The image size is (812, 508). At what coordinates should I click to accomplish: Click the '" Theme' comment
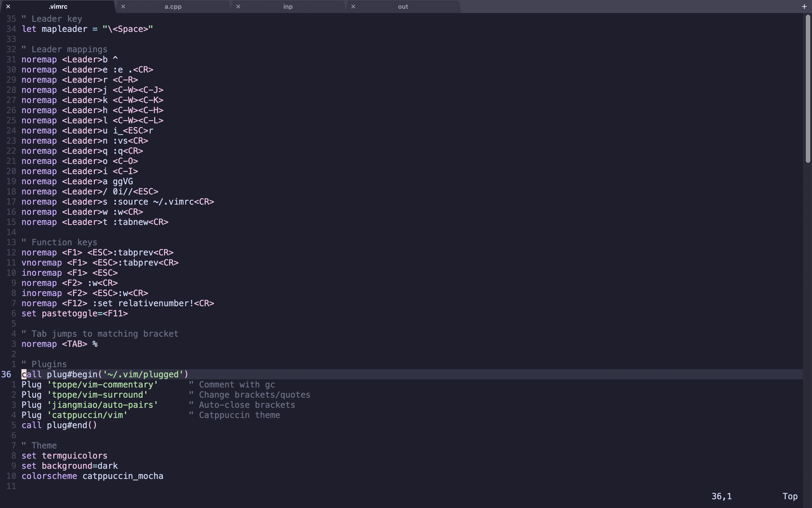pos(39,446)
